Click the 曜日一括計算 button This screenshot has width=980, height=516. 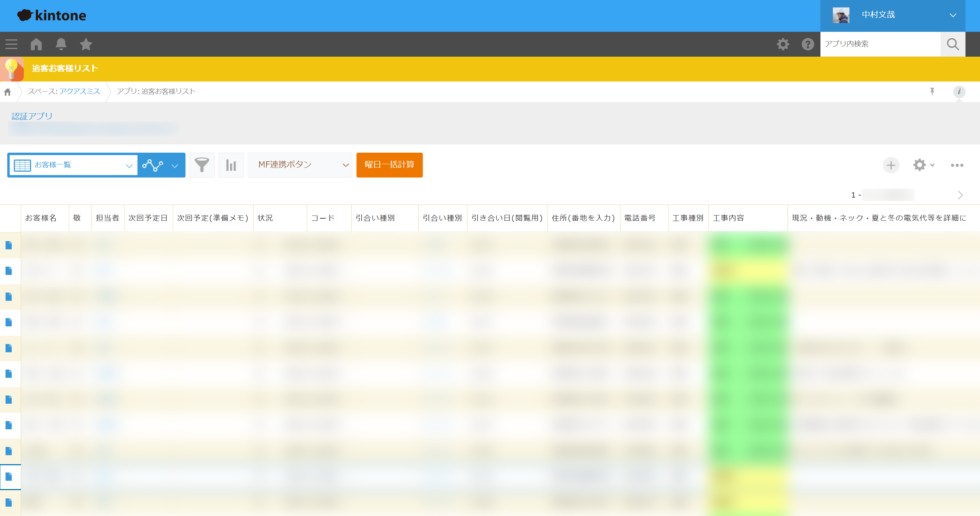389,165
